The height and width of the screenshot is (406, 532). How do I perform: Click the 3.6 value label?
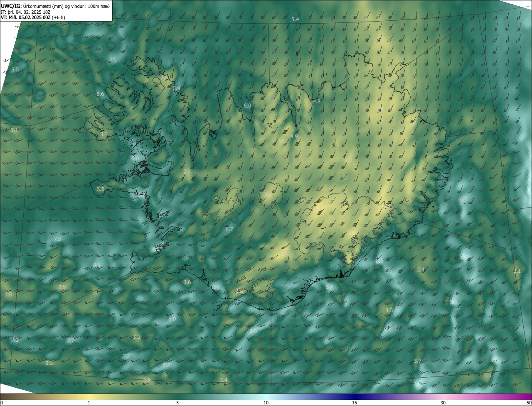(x=187, y=282)
